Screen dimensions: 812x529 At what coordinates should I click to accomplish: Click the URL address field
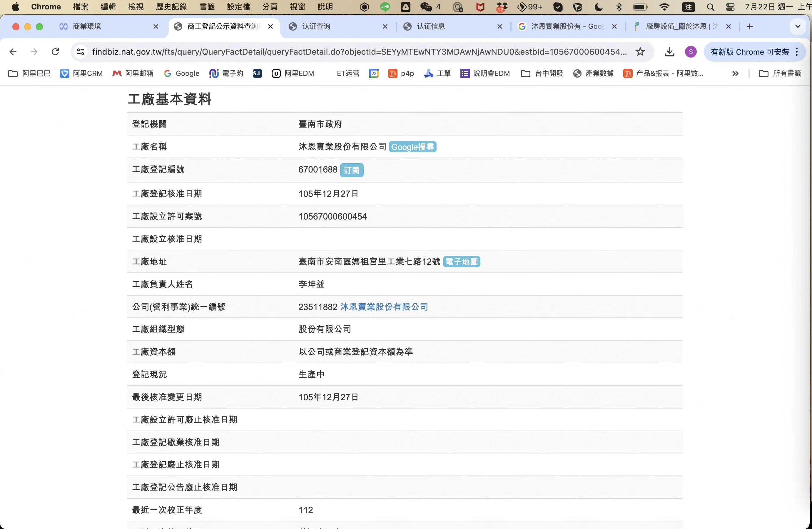click(x=358, y=52)
